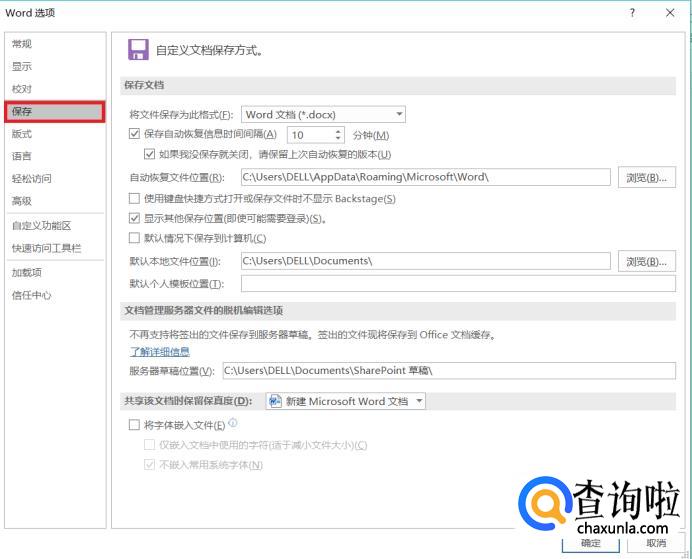Open the 常规 options category
This screenshot has height=559, width=692.
pyautogui.click(x=22, y=44)
